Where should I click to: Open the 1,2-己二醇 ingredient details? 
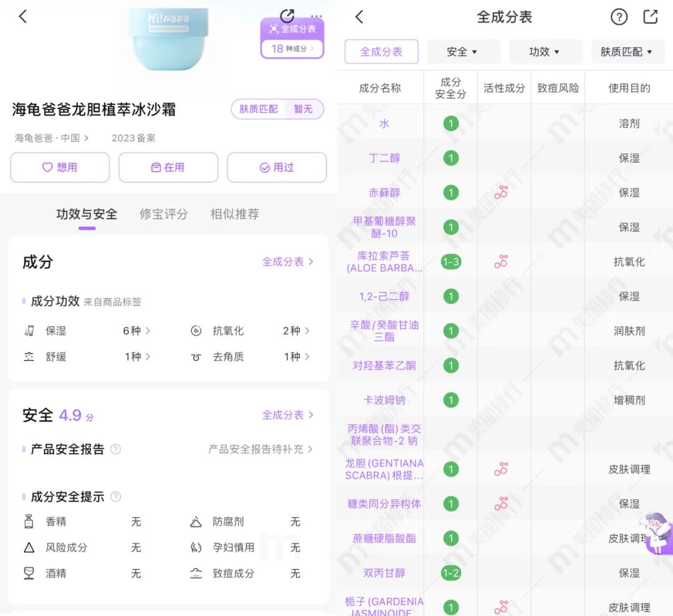point(384,296)
